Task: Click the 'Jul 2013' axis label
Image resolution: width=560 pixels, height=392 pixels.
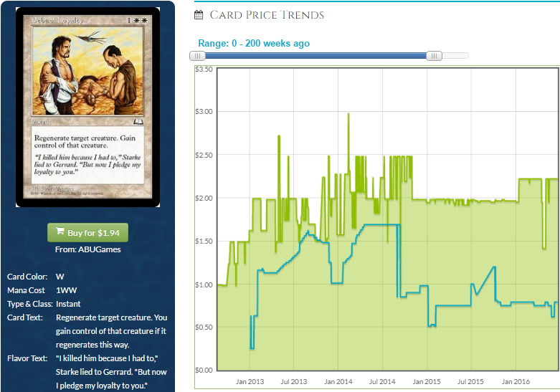Action: (293, 382)
